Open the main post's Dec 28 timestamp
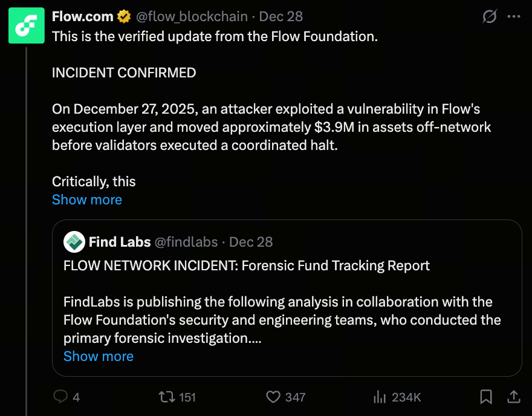532x416 pixels. [281, 16]
